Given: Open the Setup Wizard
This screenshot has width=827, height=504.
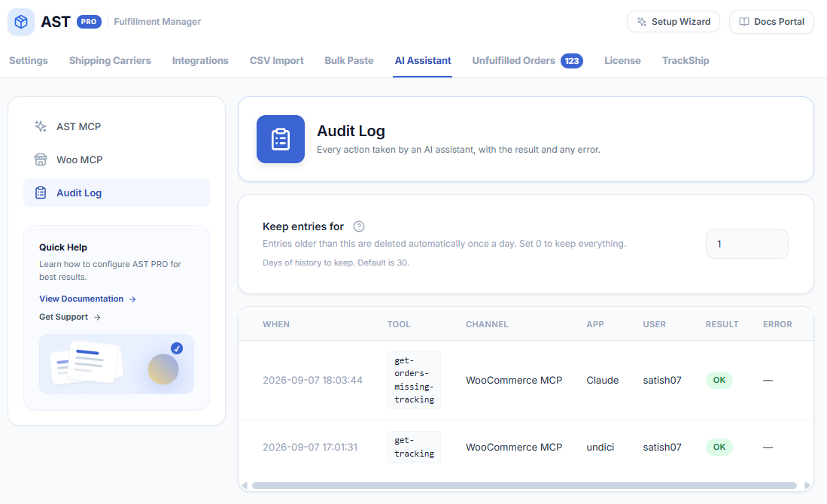Looking at the screenshot, I should 673,22.
